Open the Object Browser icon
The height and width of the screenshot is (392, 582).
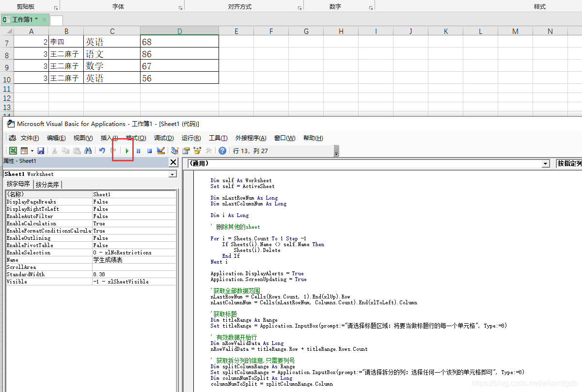click(x=197, y=151)
